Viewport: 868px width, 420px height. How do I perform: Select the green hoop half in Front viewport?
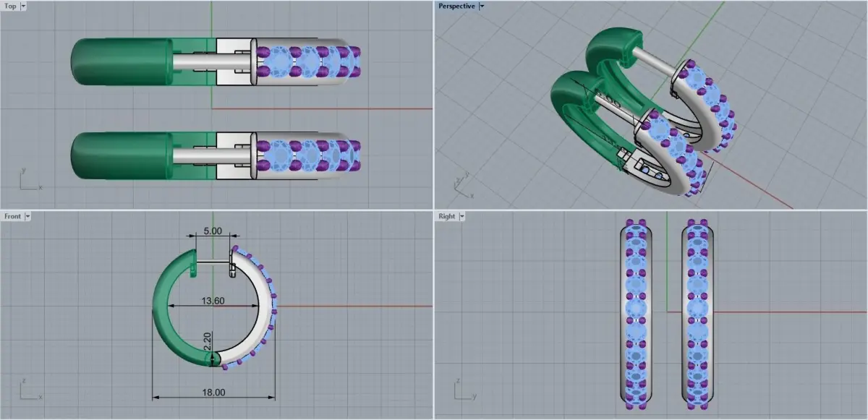[161, 307]
